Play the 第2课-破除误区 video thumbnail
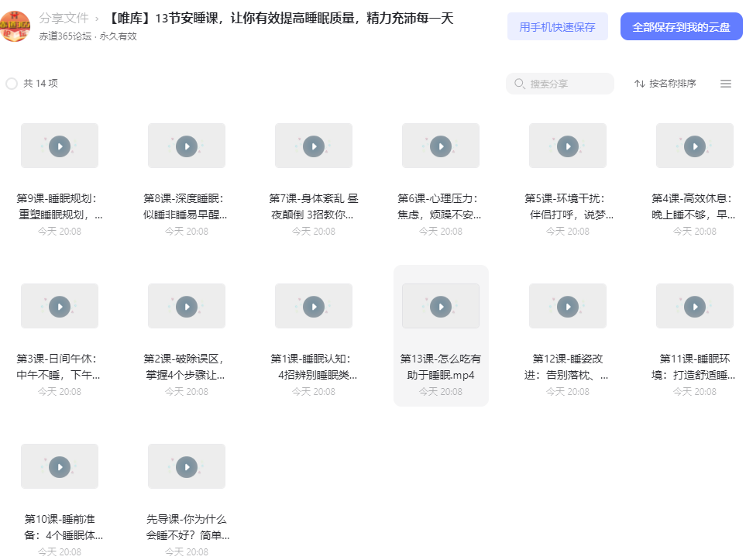Viewport: 746px width, 560px height. [x=187, y=306]
